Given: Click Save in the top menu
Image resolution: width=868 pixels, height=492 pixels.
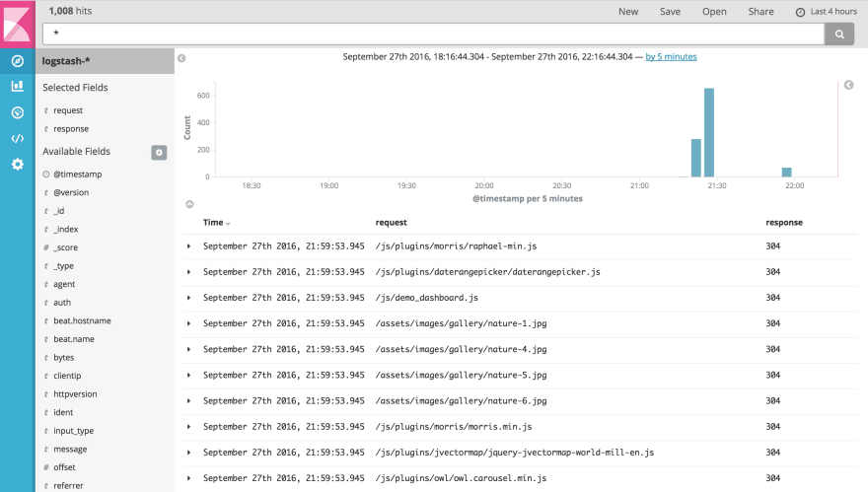Looking at the screenshot, I should pos(670,12).
